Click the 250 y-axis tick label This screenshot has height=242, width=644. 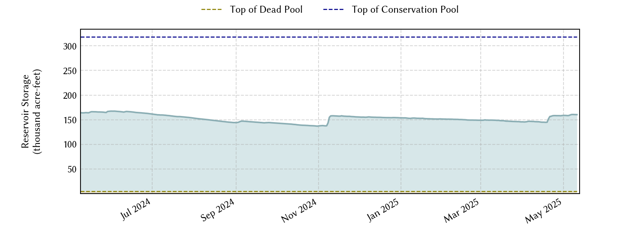[x=70, y=71]
